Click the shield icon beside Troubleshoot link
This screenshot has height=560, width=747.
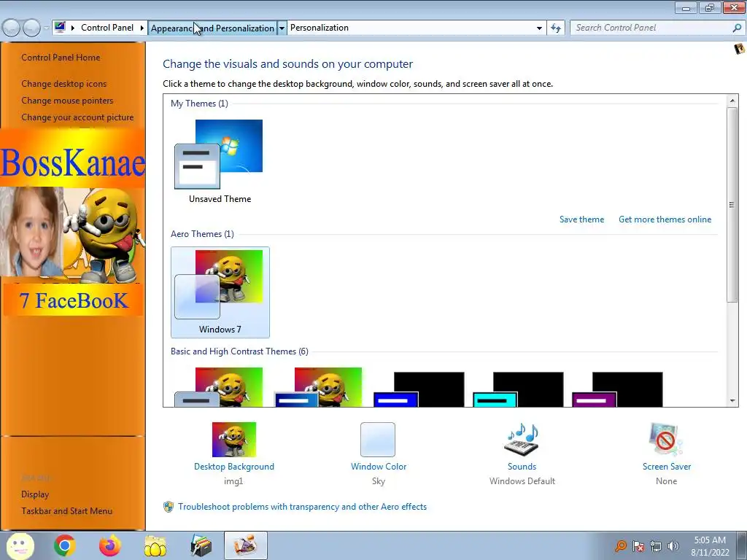[169, 507]
